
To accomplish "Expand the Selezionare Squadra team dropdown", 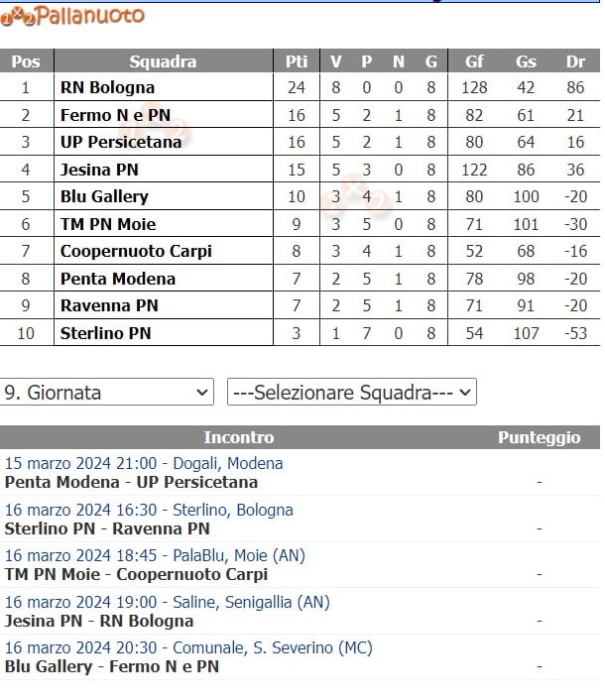I will [351, 393].
